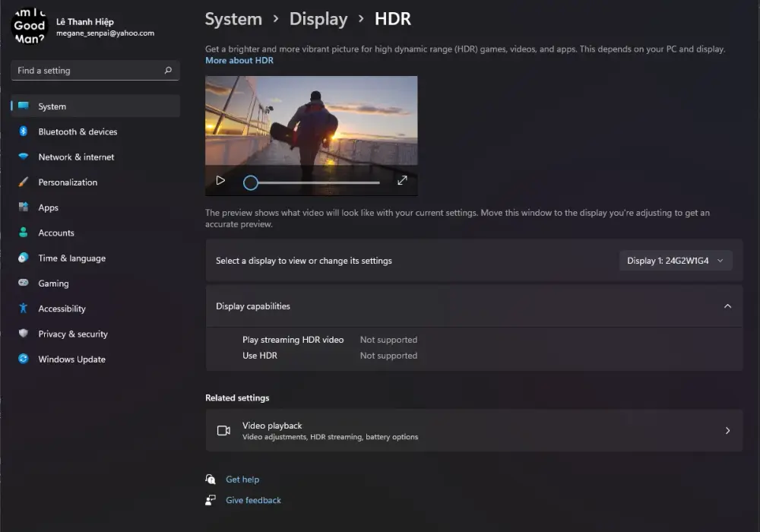Click the Personalization paintbrush icon

click(x=24, y=182)
